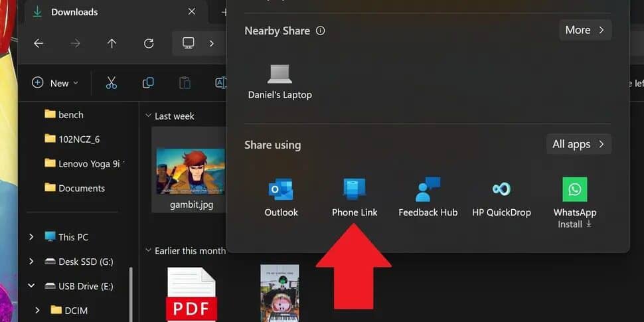Viewport: 644px width, 322px height.
Task: Click WhatsApp install icon
Action: coord(574,190)
